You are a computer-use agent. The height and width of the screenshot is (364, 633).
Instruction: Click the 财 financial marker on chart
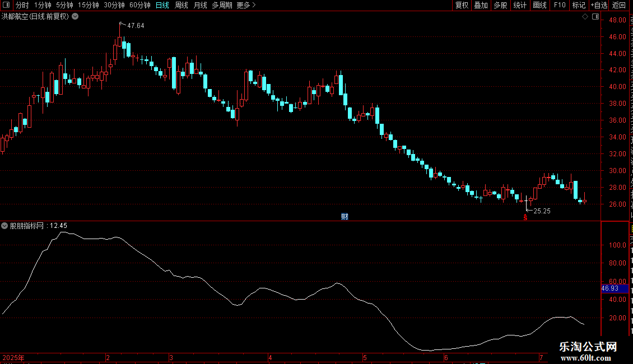pyautogui.click(x=345, y=217)
